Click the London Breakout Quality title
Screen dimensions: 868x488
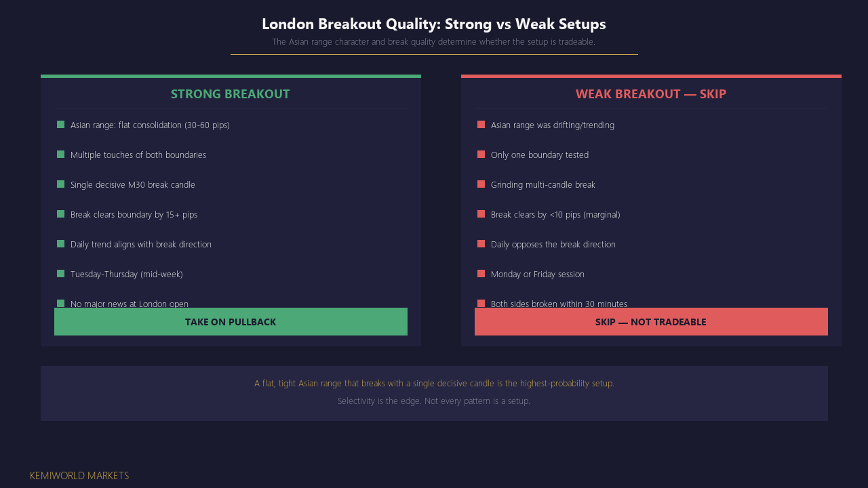(434, 24)
